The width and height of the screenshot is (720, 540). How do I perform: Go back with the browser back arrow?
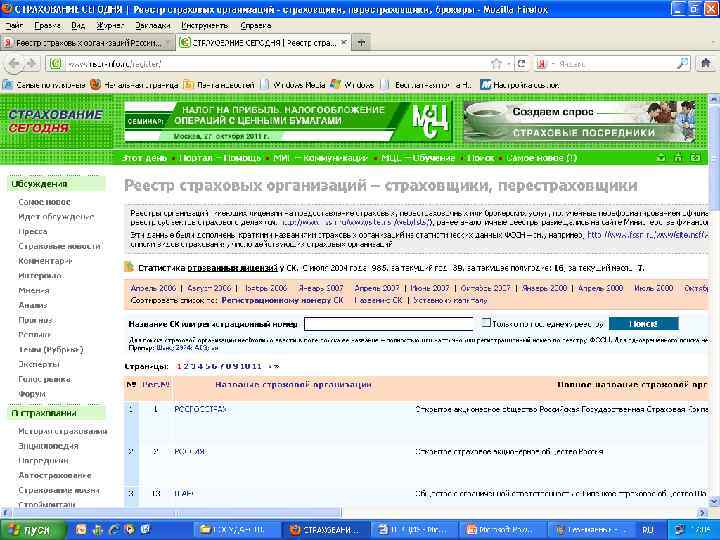click(13, 64)
